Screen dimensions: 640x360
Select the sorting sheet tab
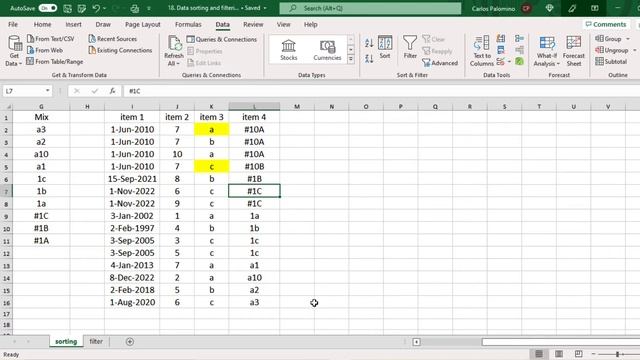tap(66, 342)
